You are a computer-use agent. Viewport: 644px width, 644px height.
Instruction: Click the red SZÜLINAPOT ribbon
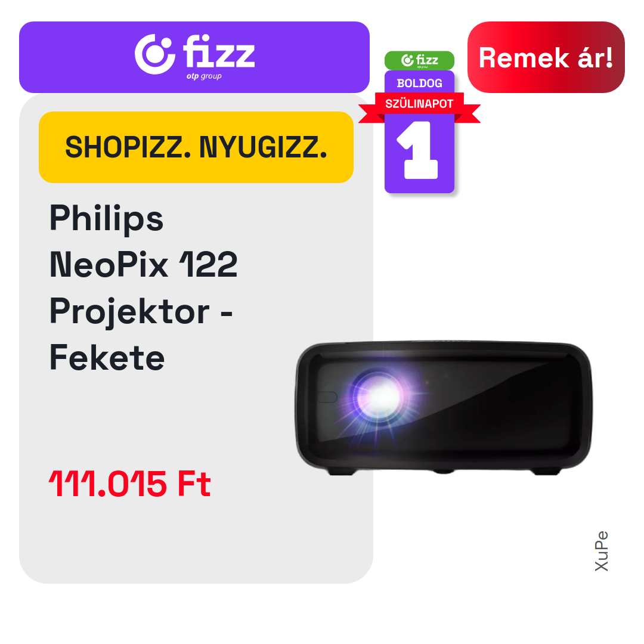click(x=419, y=104)
